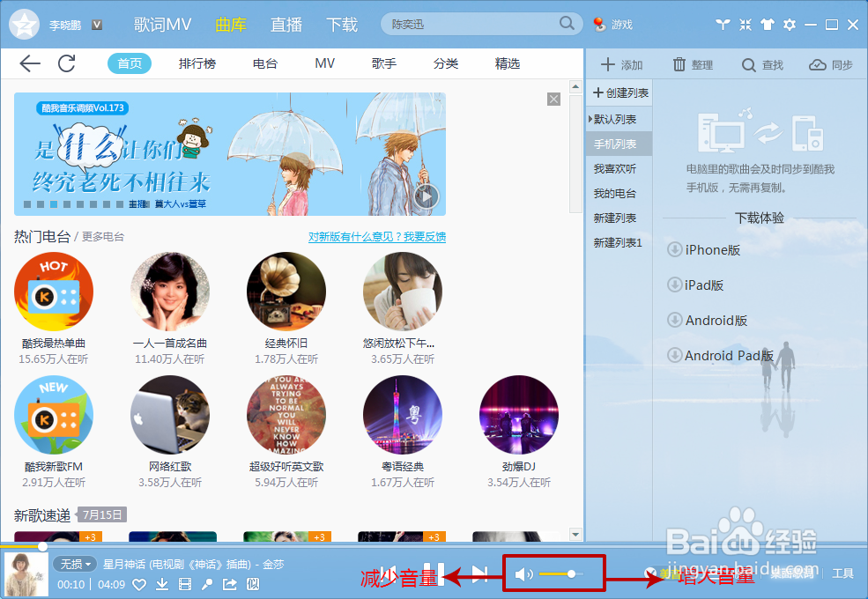Open the 歌手 sub-tab

384,63
